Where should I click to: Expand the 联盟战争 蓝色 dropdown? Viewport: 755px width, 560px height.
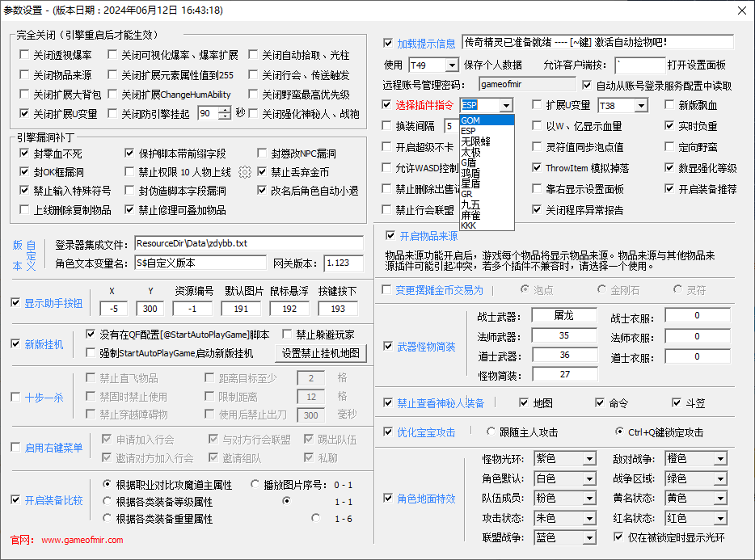589,537
